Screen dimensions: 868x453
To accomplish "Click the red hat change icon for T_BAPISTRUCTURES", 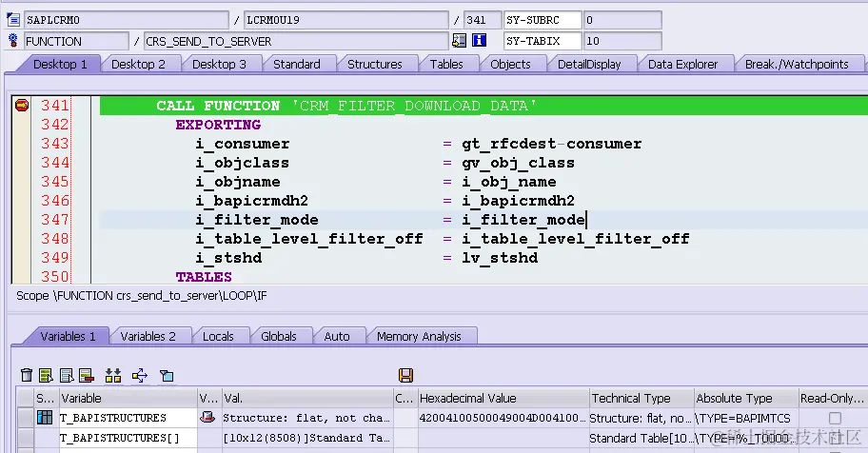I will click(207, 417).
